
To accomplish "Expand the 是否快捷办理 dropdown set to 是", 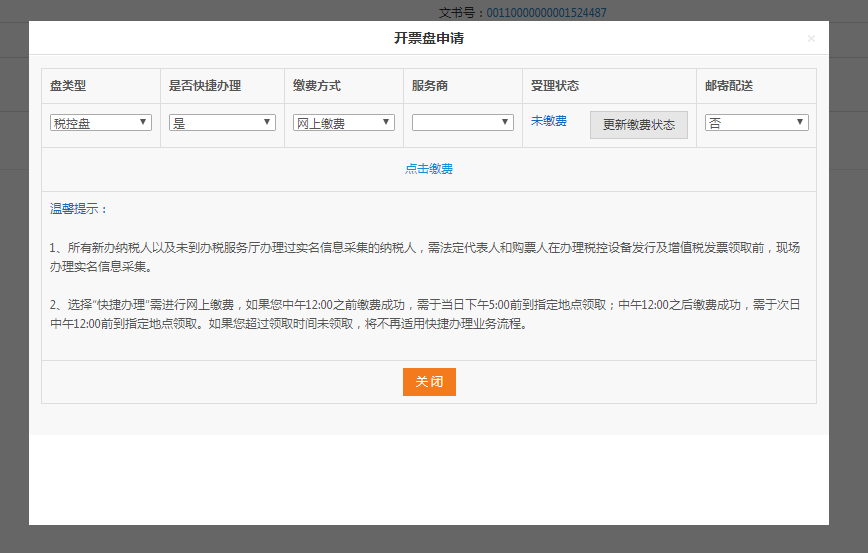I will point(222,122).
